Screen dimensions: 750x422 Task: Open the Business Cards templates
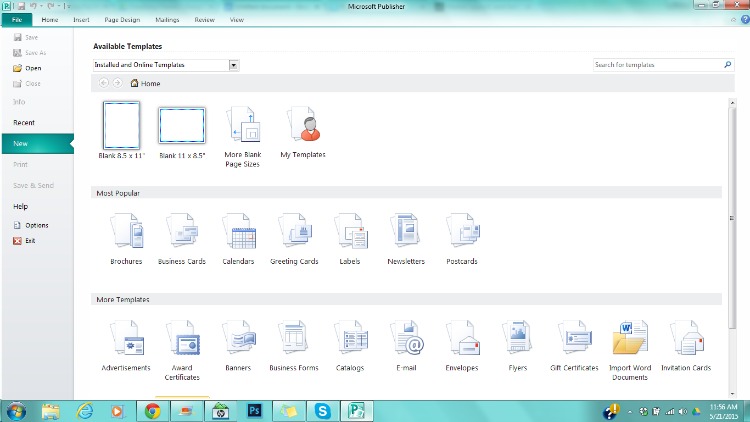click(182, 239)
